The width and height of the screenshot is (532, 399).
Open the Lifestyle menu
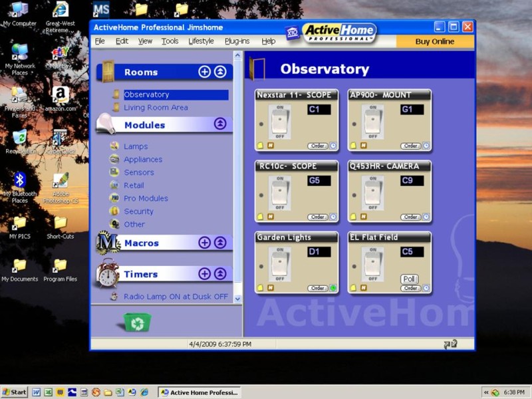pos(201,41)
